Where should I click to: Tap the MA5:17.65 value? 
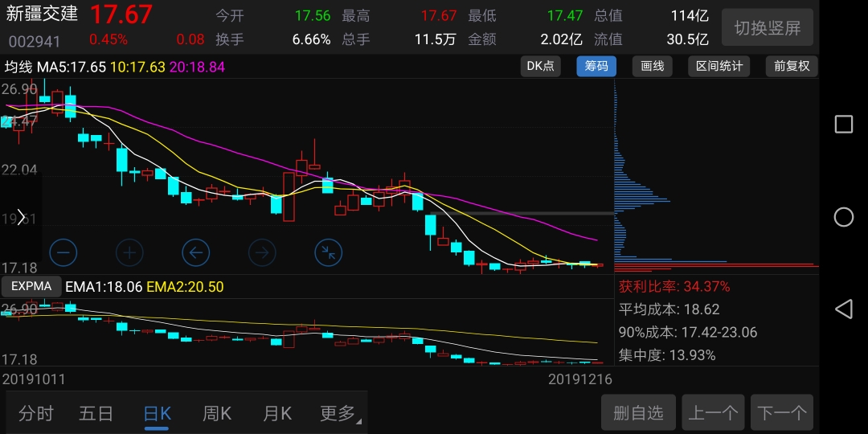coord(72,68)
